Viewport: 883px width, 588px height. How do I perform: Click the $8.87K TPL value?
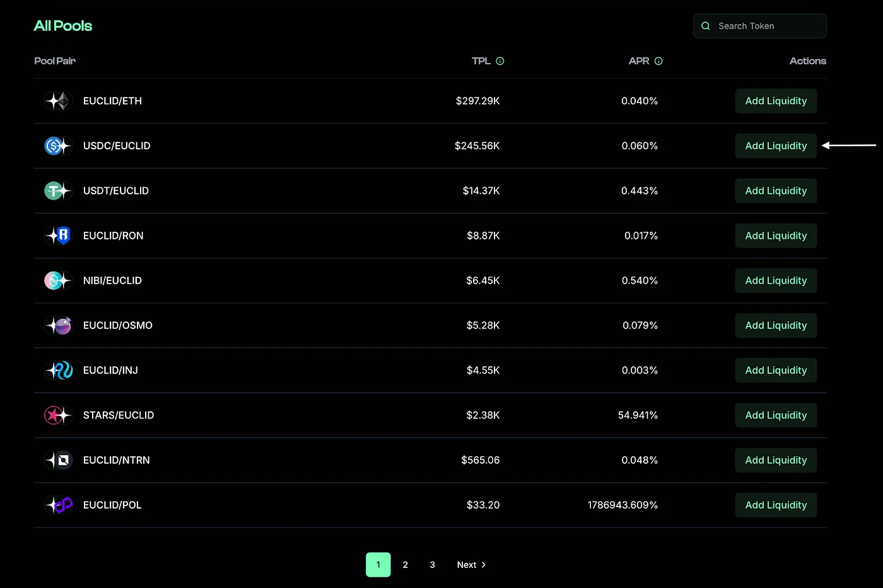click(483, 236)
